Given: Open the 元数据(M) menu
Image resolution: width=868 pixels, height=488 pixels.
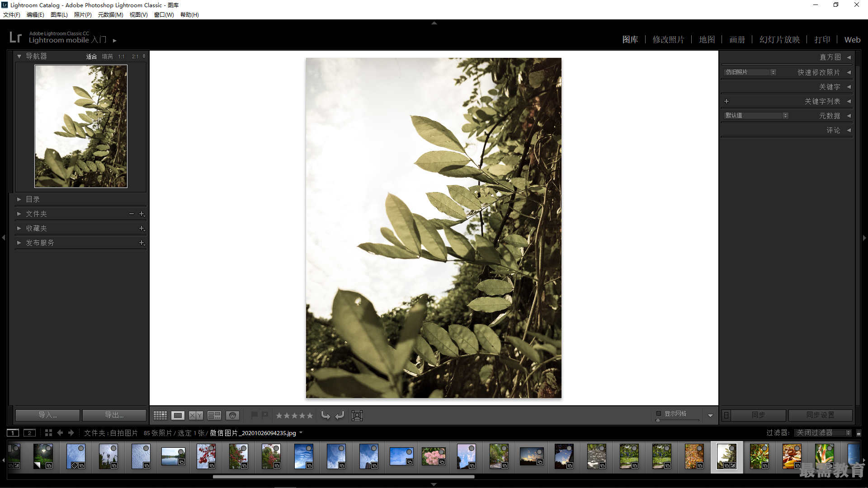Looking at the screenshot, I should [x=110, y=15].
